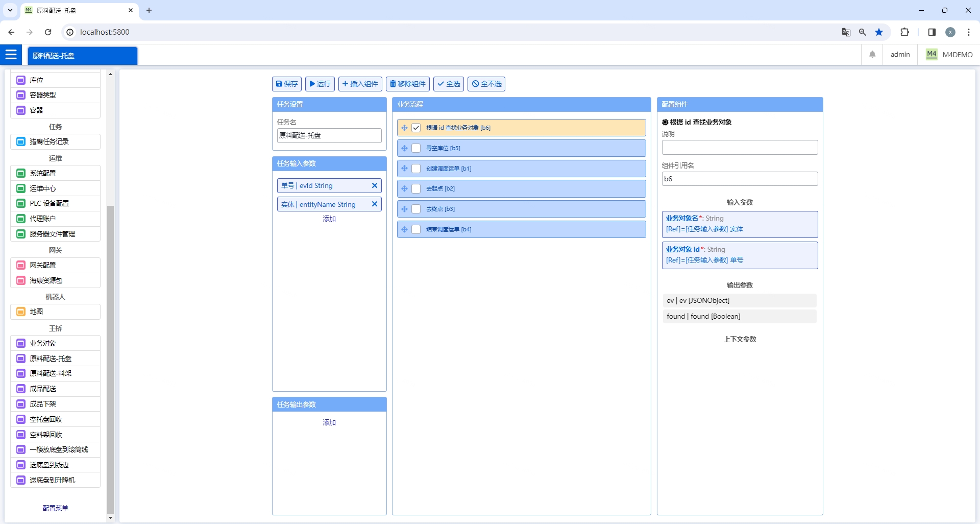This screenshot has width=980, height=524.
Task: Open the hamburger main menu
Action: point(11,54)
